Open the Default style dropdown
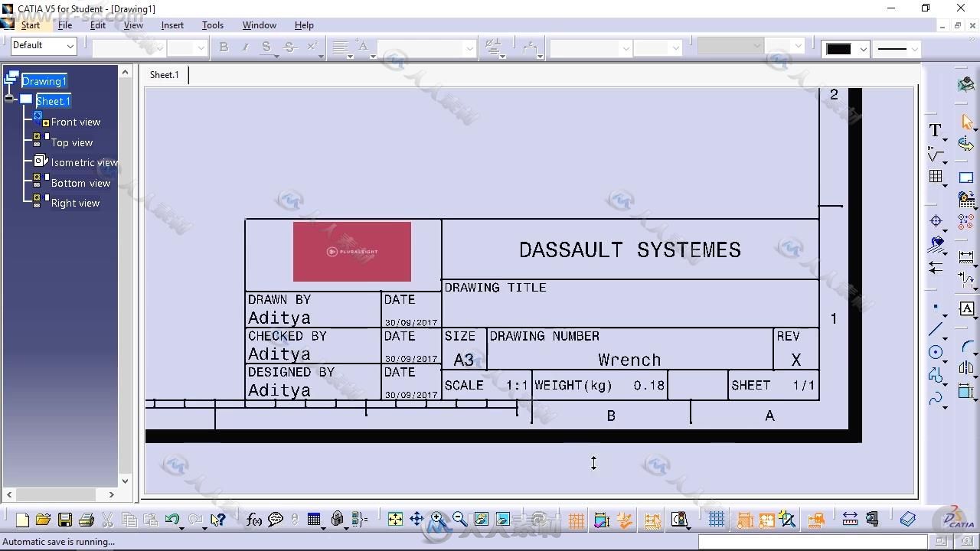 tap(44, 46)
